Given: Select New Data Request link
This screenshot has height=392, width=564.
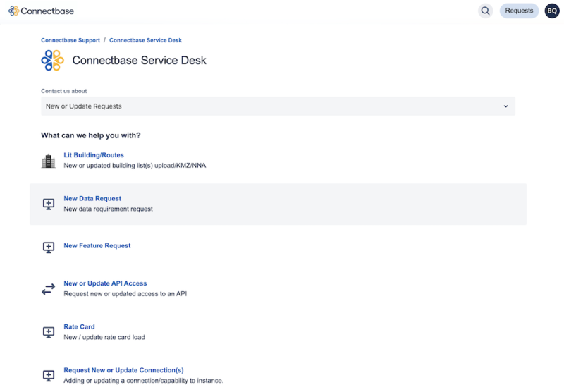Looking at the screenshot, I should pyautogui.click(x=92, y=199).
